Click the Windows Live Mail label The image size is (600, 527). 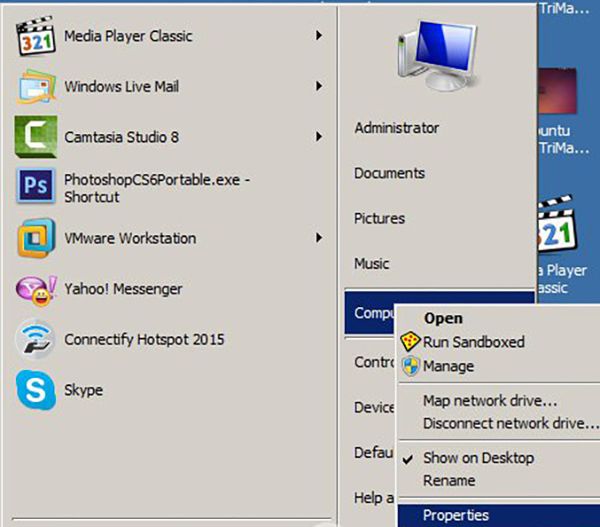[122, 86]
